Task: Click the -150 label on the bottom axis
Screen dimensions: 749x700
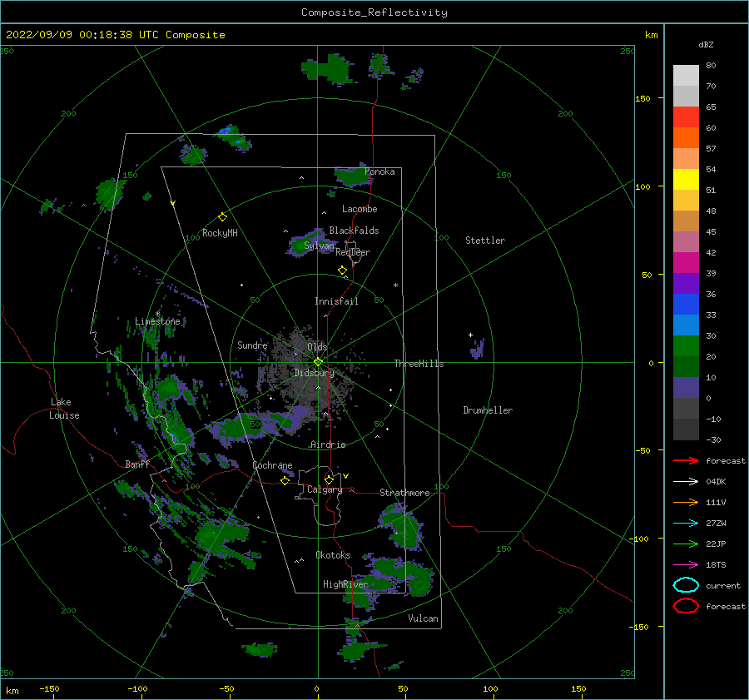Action: pos(49,688)
